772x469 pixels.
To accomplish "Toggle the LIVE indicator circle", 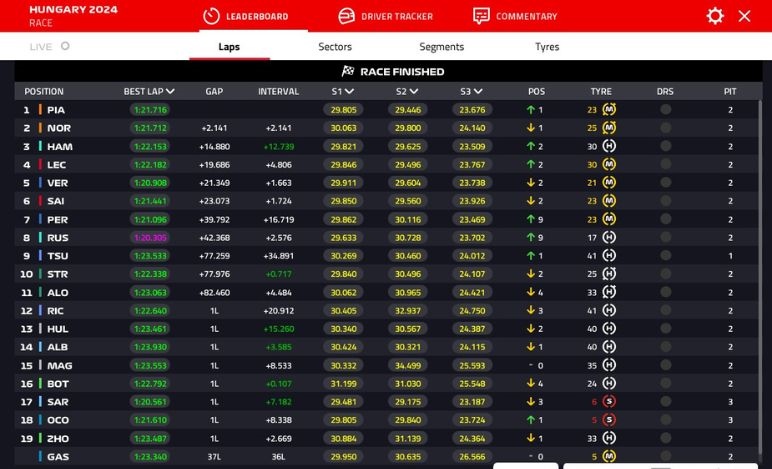I will [x=66, y=46].
